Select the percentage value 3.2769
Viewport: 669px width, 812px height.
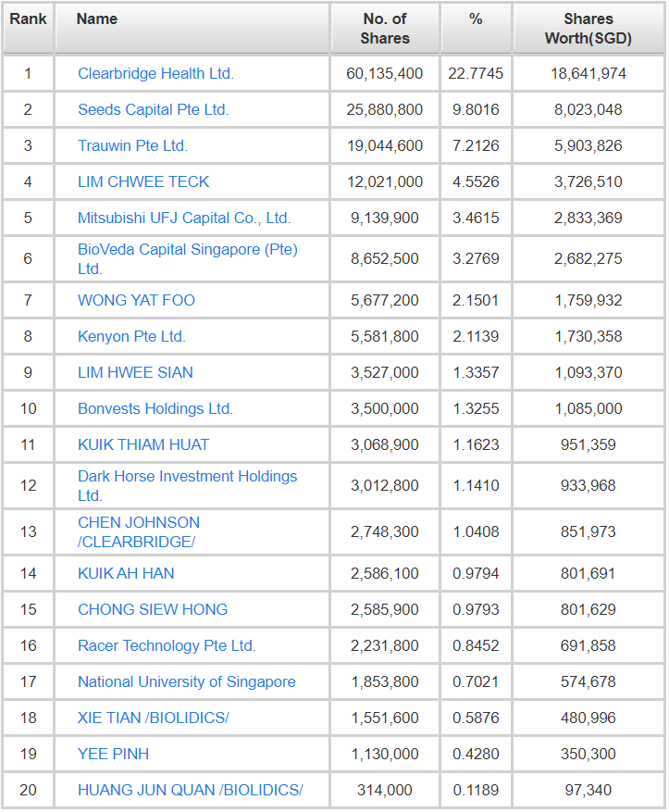pyautogui.click(x=476, y=259)
